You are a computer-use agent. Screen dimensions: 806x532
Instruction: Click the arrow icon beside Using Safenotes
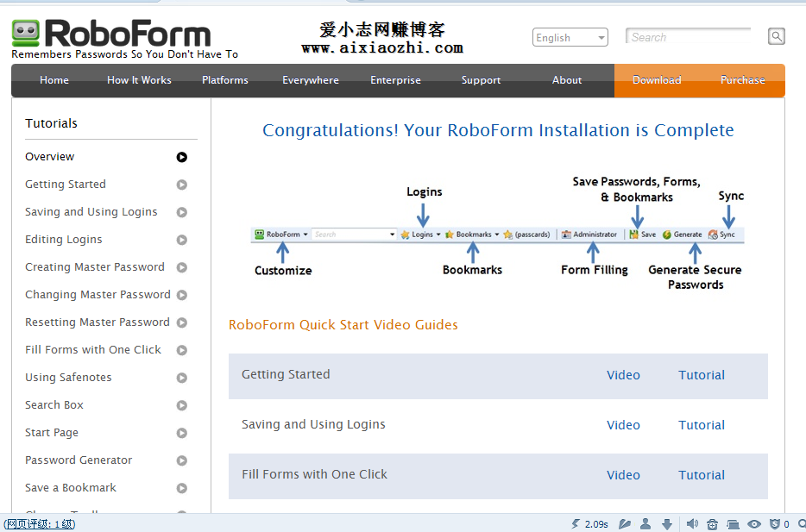tap(182, 378)
